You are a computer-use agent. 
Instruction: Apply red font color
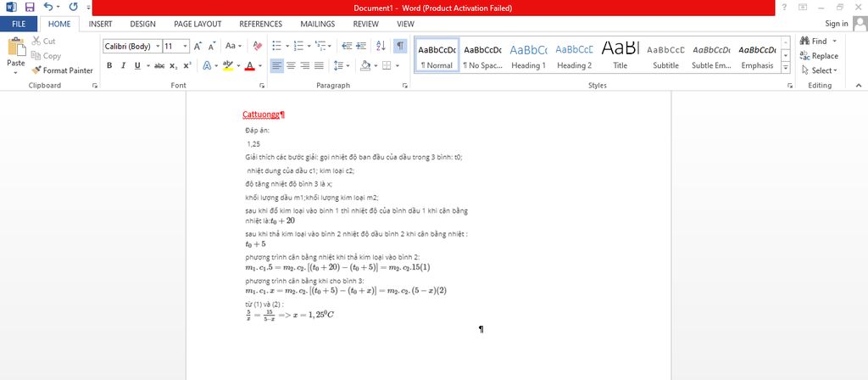tap(249, 65)
